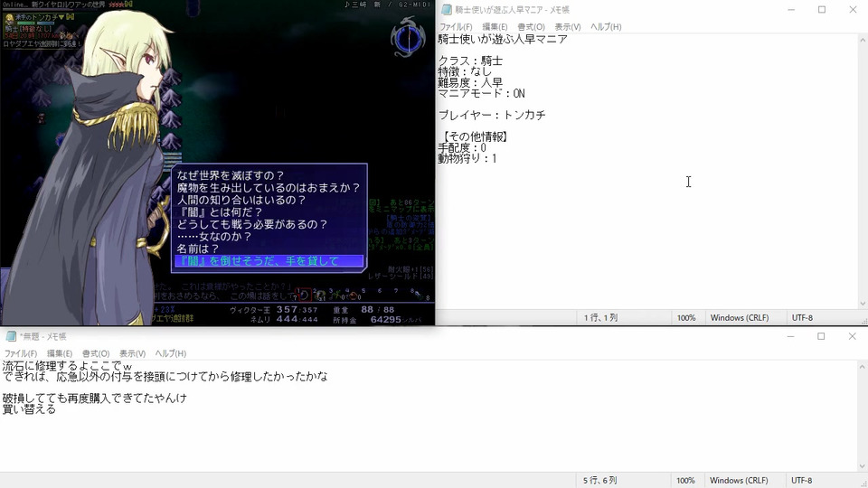Click Notepad icon of 騎士使い window title

point(446,9)
